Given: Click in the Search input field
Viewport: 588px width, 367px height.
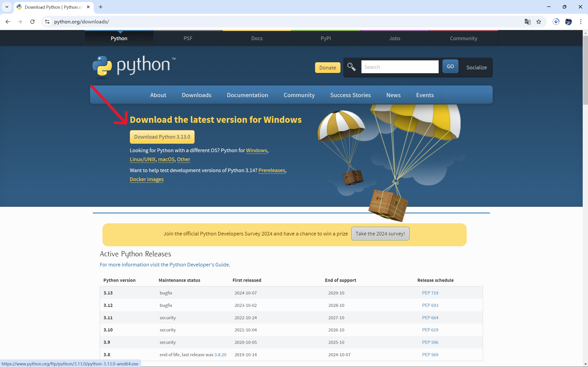Looking at the screenshot, I should pos(400,67).
